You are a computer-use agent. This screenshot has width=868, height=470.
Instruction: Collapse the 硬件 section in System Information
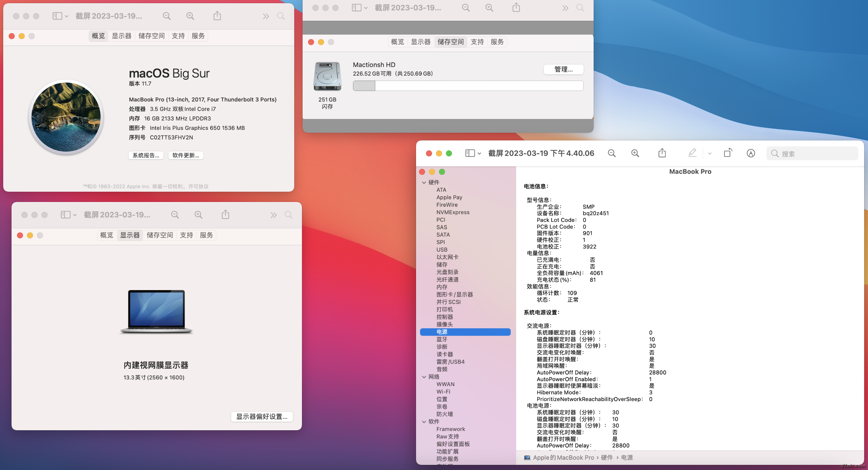[424, 182]
